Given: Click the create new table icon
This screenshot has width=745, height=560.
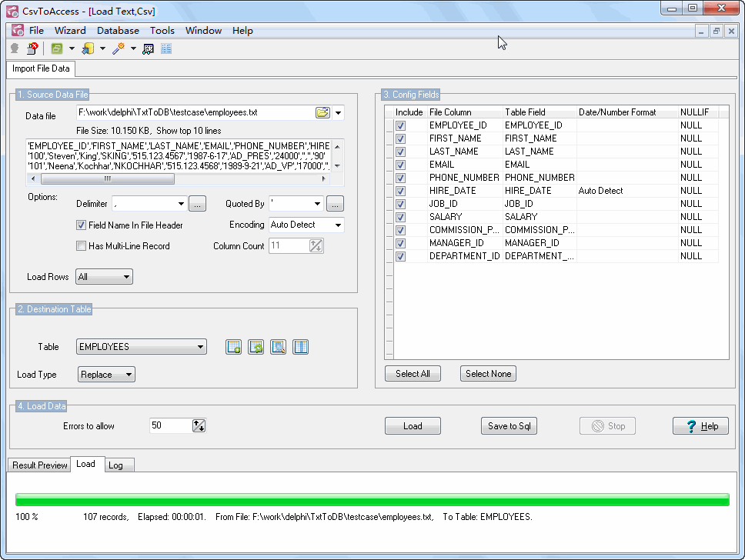Looking at the screenshot, I should (234, 347).
